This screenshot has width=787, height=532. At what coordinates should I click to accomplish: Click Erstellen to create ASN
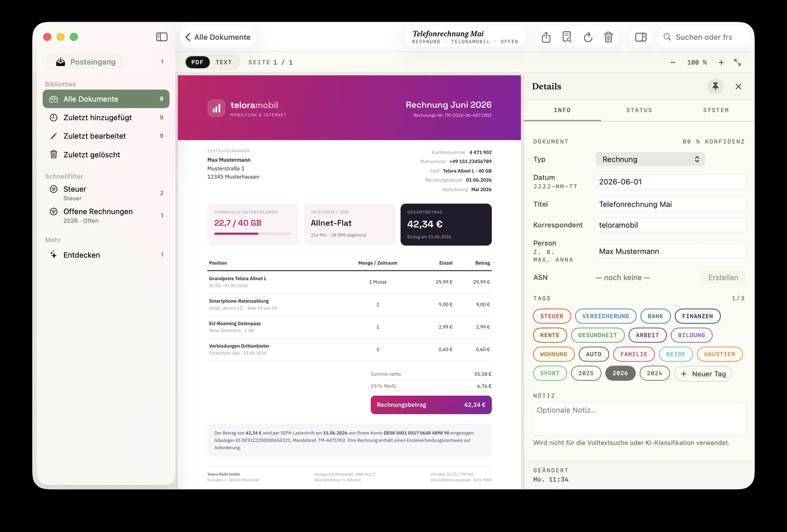click(723, 277)
